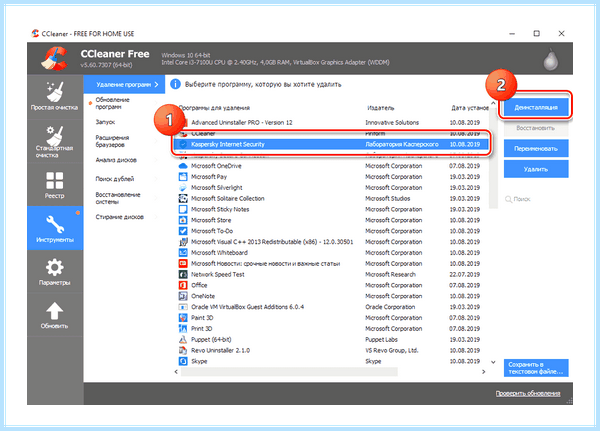Click the Revo Uninstaller icon
Screen dimensions: 600x431
[183, 350]
